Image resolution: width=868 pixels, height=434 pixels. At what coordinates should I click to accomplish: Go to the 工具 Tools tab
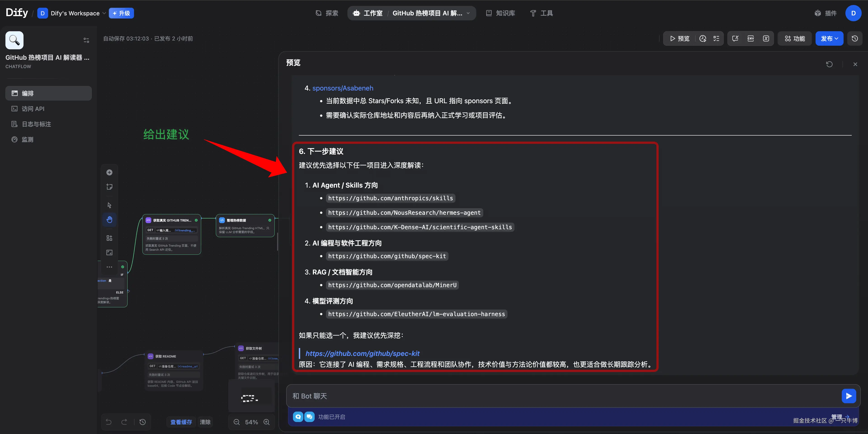click(x=541, y=13)
